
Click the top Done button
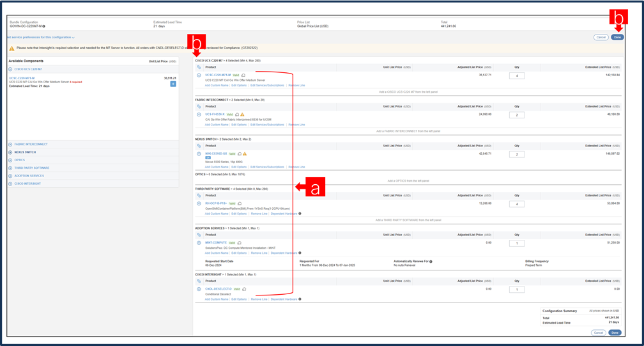click(x=617, y=37)
